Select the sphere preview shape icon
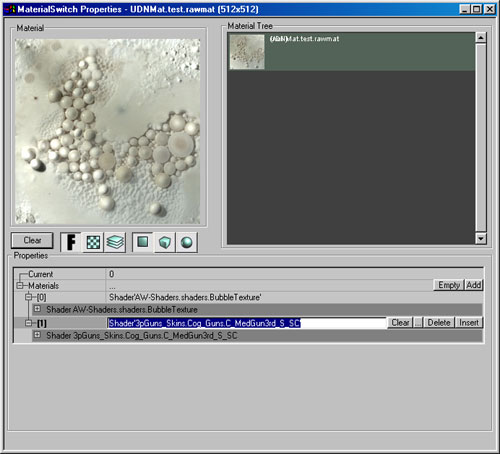Screen dimensions: 500x454 click(186, 242)
